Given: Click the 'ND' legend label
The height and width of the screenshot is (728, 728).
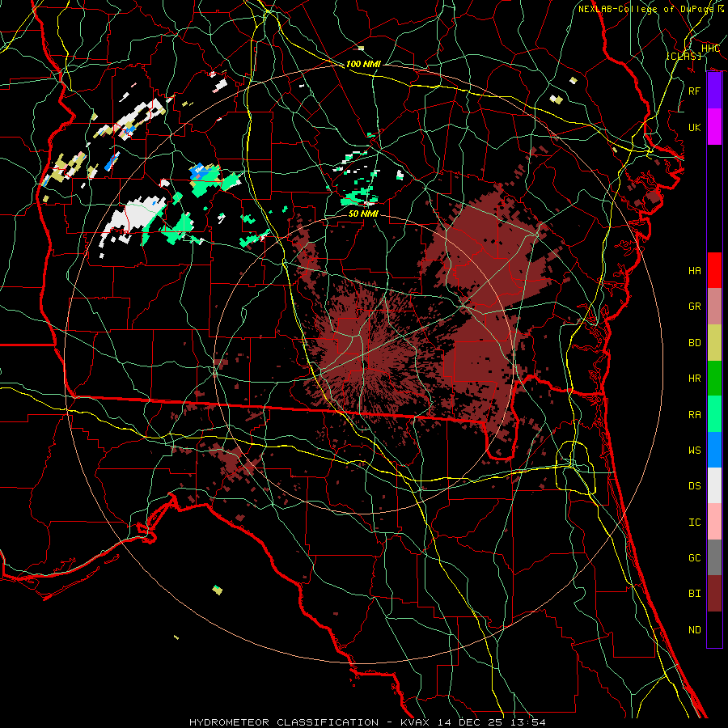Looking at the screenshot, I should point(694,630).
